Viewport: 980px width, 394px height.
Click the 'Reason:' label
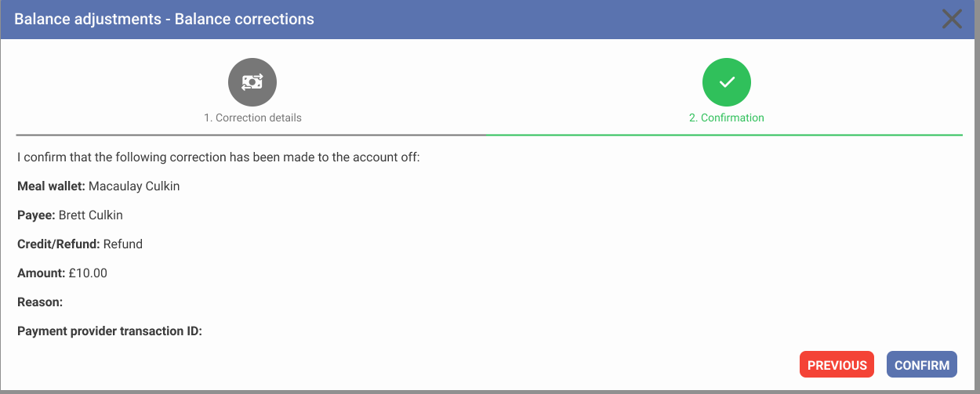click(40, 302)
